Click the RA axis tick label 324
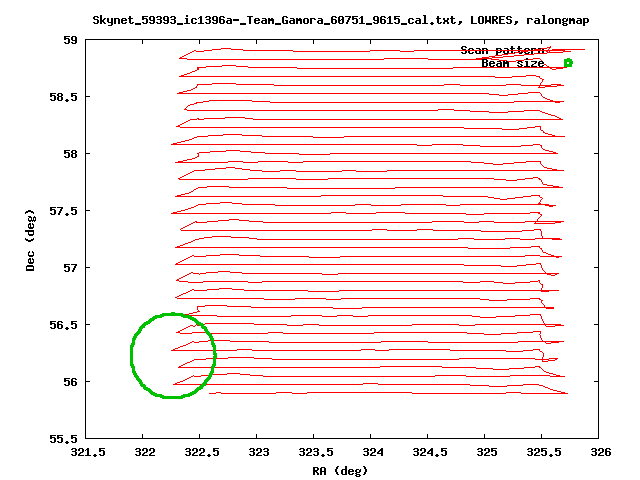Image resolution: width=640 pixels, height=480 pixels. pos(373,452)
